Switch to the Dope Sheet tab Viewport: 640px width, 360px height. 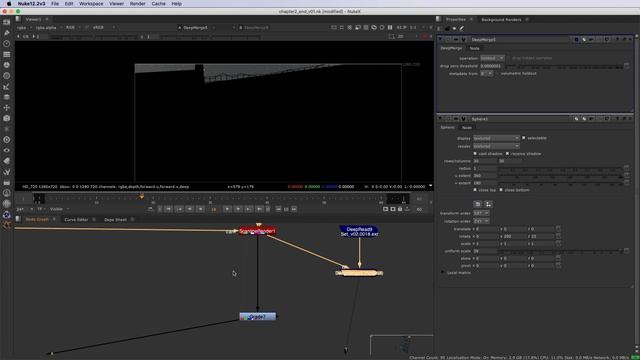coord(116,220)
